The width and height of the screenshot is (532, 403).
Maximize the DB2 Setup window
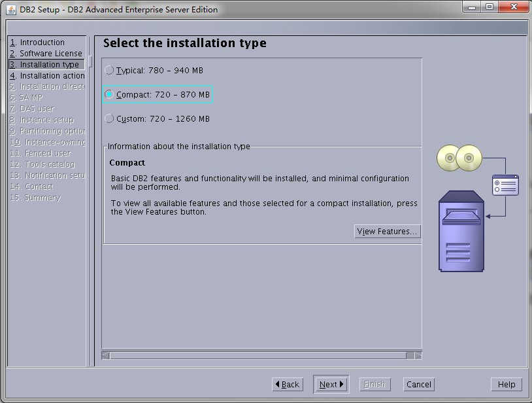coord(490,7)
